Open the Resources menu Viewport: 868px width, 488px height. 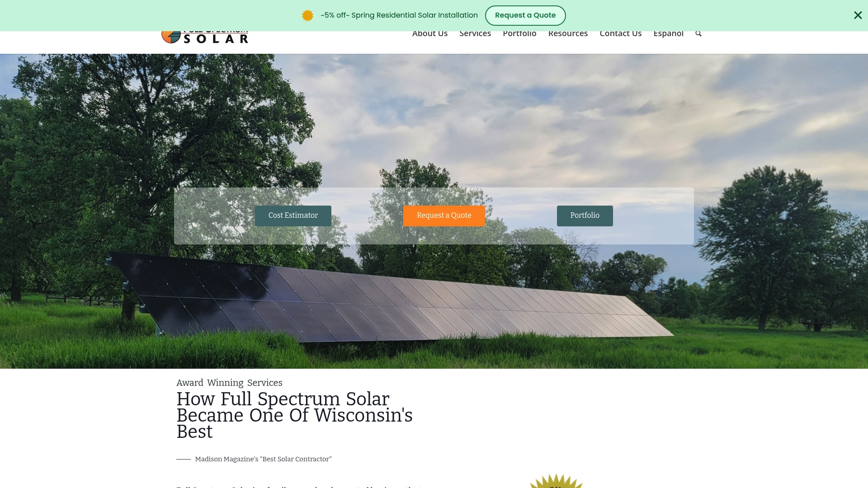(x=568, y=34)
